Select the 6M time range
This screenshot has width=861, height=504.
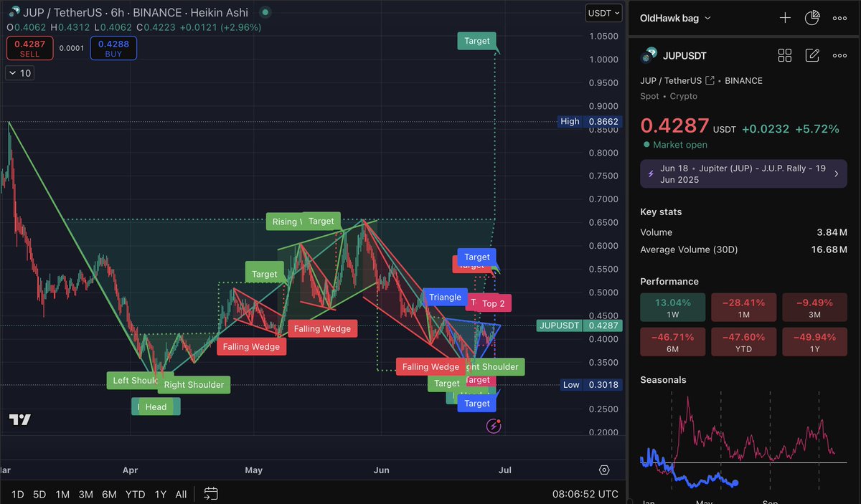109,494
